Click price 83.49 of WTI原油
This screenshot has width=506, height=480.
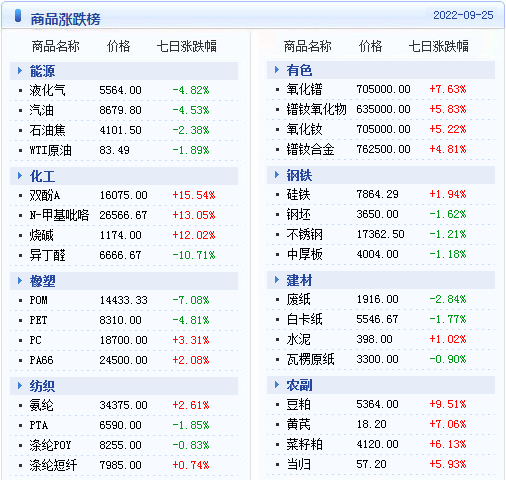114,150
